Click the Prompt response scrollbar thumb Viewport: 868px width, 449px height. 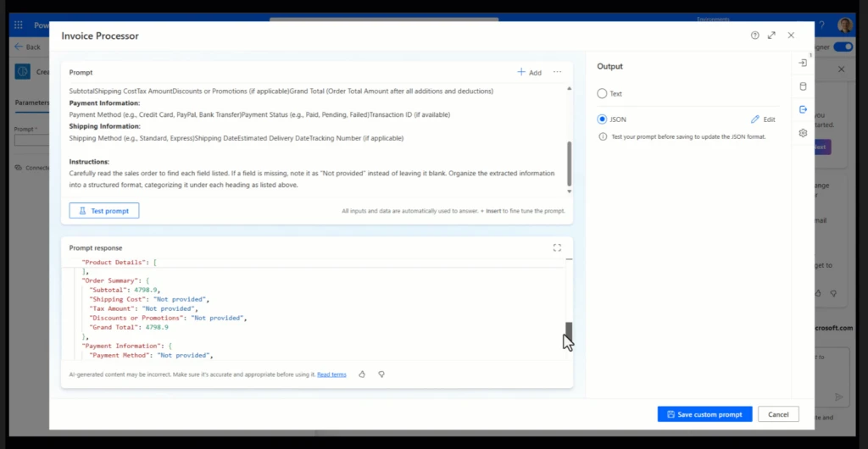569,332
